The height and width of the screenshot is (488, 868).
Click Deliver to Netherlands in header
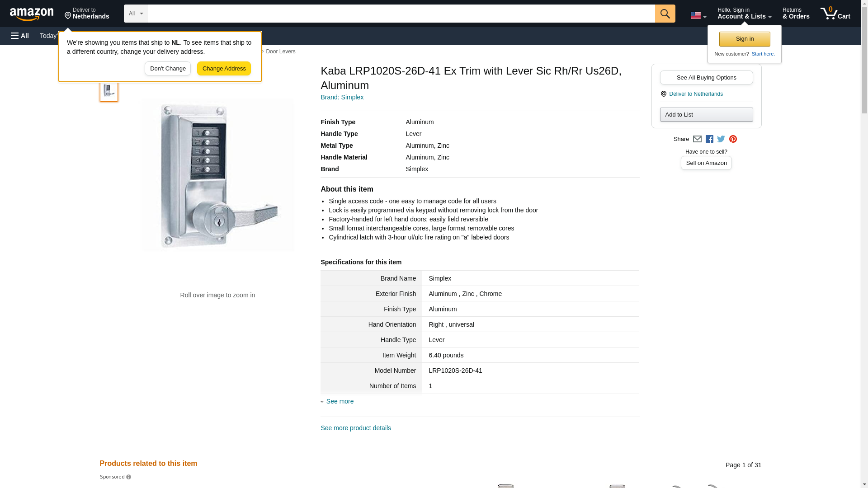[87, 14]
